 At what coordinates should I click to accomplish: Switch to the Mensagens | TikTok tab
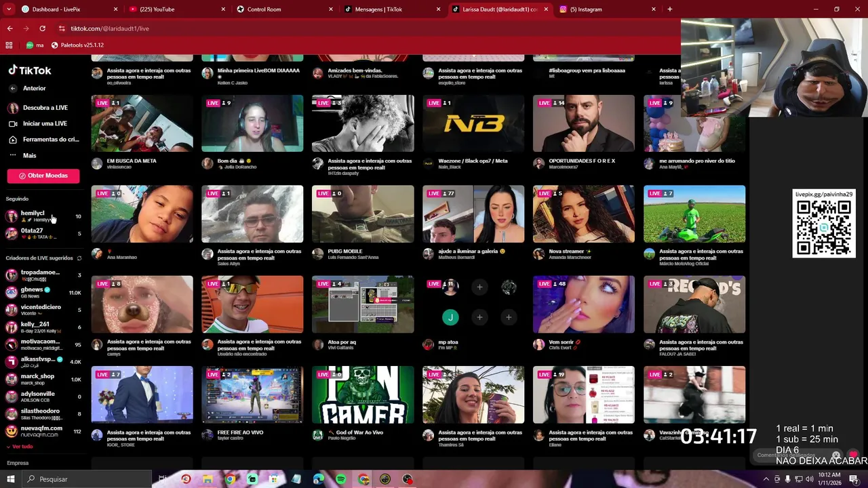[x=393, y=9]
